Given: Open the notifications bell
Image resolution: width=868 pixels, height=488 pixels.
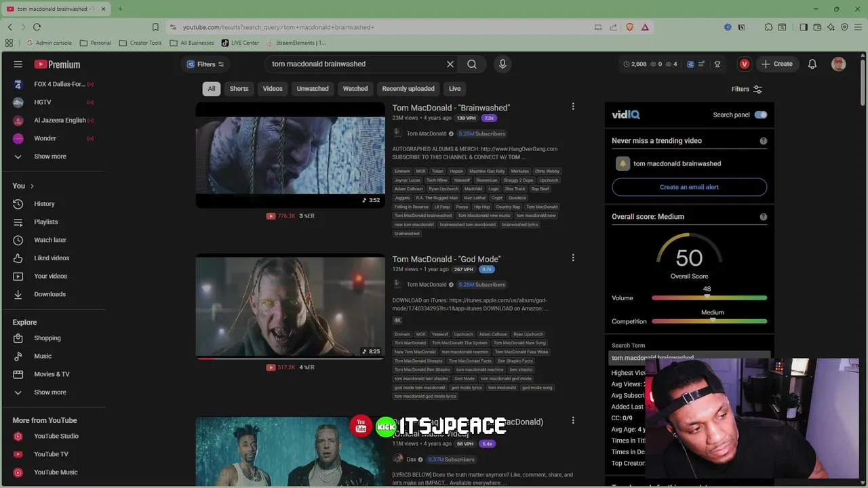Looking at the screenshot, I should (x=812, y=64).
